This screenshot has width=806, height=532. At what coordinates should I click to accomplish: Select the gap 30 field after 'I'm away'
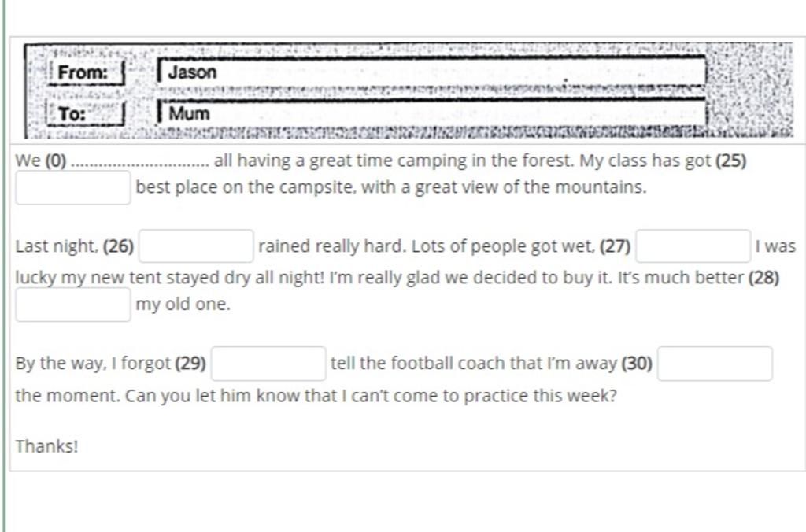(715, 364)
